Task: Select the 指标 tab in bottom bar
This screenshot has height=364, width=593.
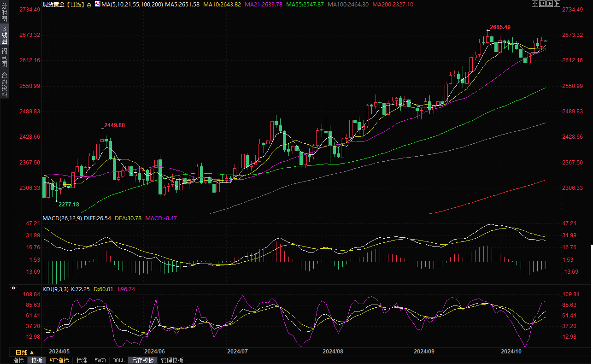Action: point(18,360)
